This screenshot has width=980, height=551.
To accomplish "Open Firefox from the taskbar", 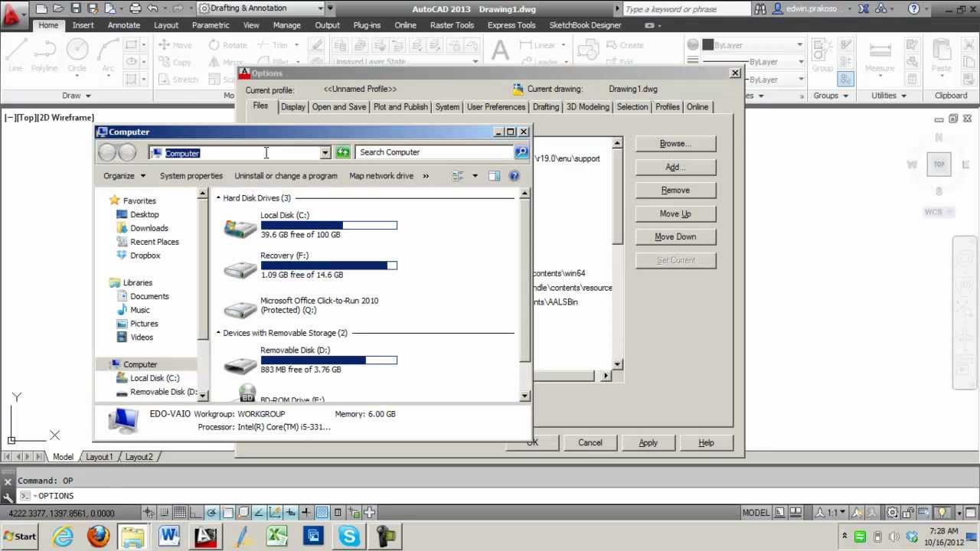I will click(98, 536).
